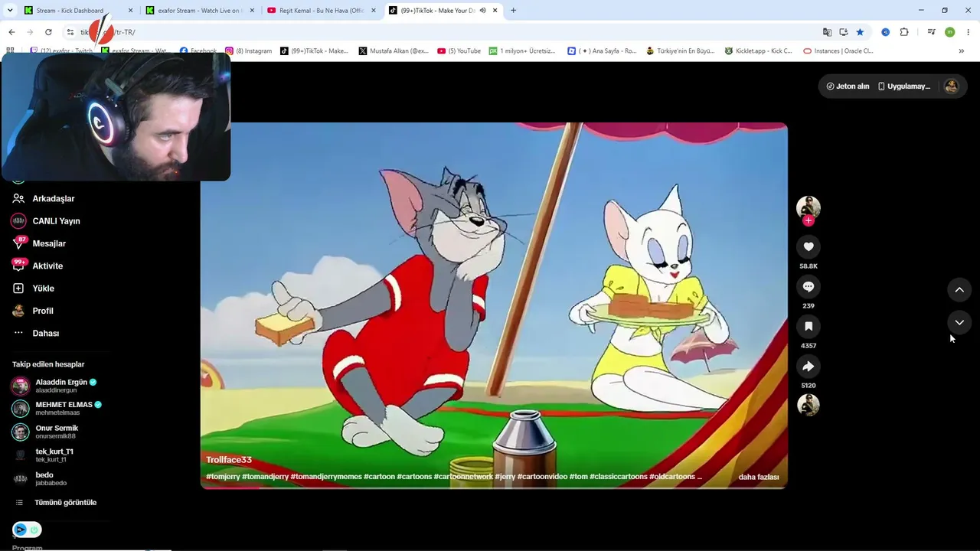The image size is (980, 551).
Task: Open the Chrome three-dot menu
Action: [x=969, y=32]
